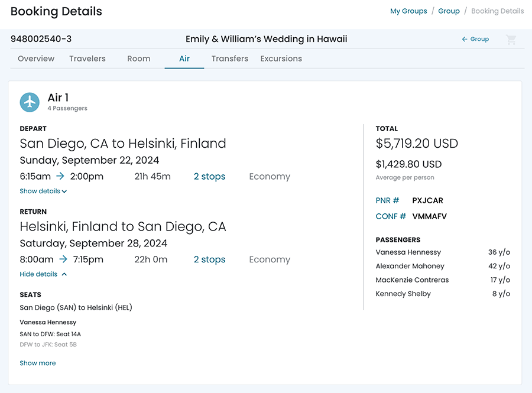Collapse Hide details for return flight
The height and width of the screenshot is (393, 532).
tap(43, 274)
